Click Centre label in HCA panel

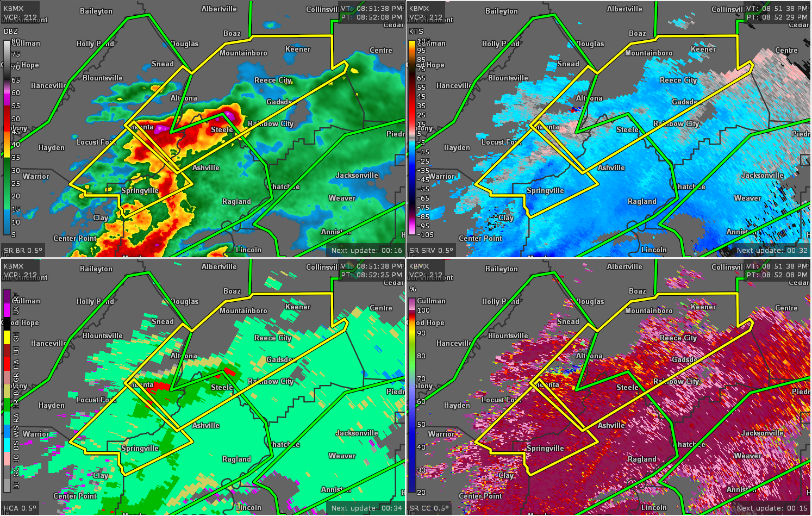click(381, 308)
